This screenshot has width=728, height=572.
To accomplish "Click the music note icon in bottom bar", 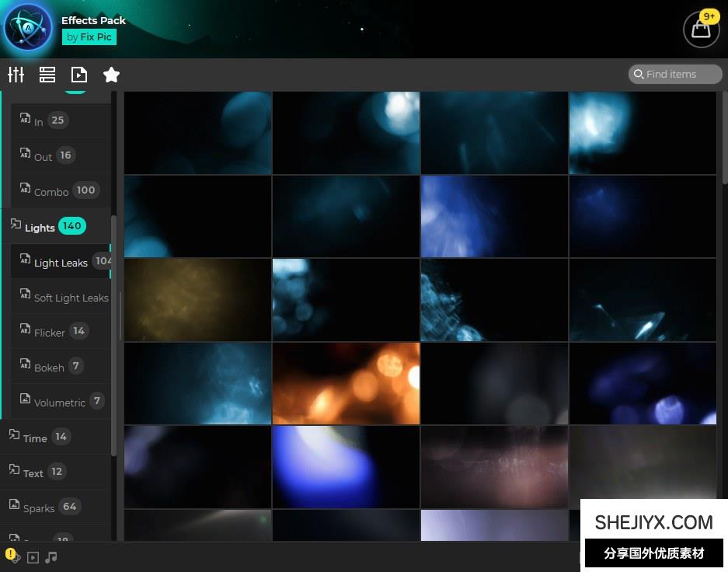I will click(51, 557).
